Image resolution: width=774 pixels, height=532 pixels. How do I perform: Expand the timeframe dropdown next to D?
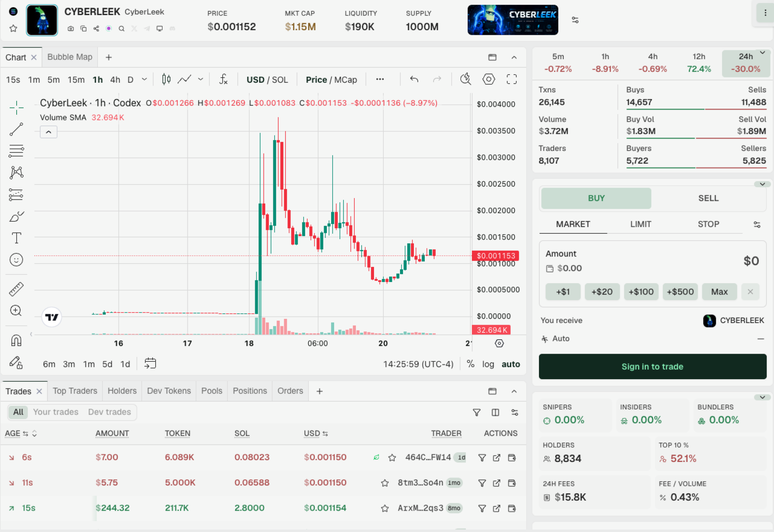point(144,79)
